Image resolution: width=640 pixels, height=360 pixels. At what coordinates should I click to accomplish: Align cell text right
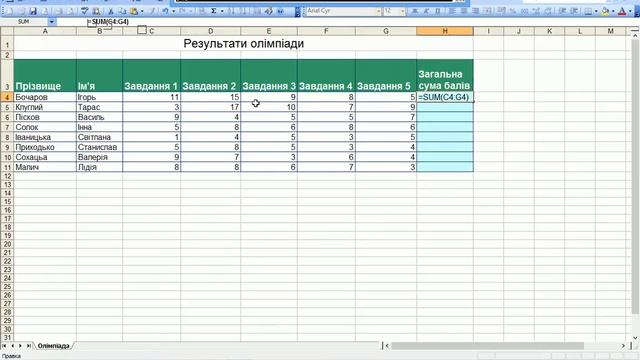[476, 11]
